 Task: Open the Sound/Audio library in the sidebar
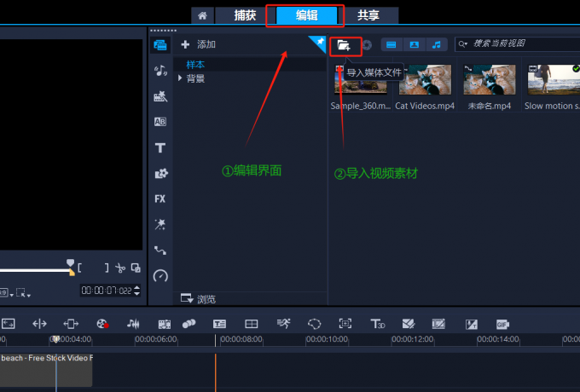point(159,71)
